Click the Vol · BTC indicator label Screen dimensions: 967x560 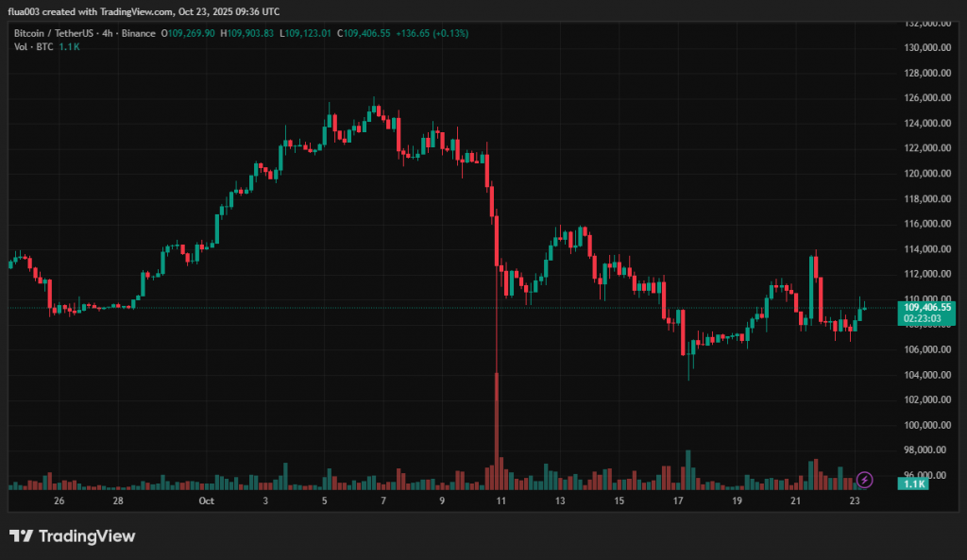coord(35,46)
